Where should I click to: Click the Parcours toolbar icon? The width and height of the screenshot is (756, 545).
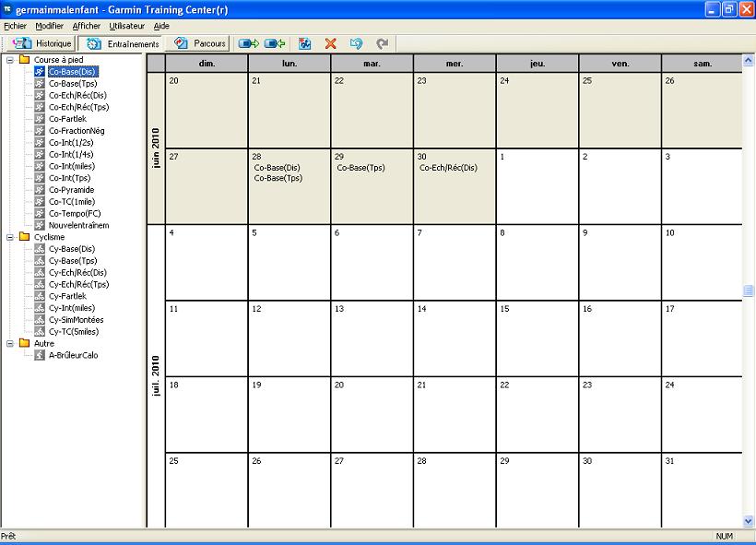[181, 43]
